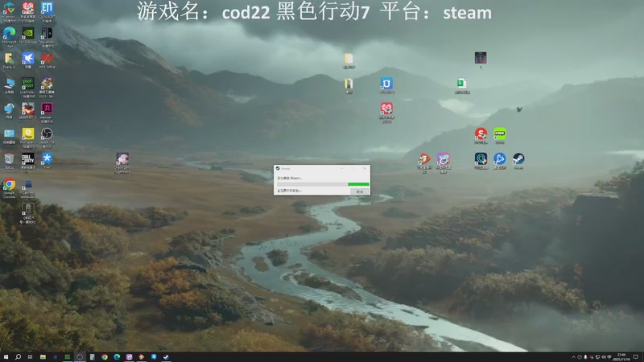Open the red S logo desktop shortcut

tap(481, 134)
